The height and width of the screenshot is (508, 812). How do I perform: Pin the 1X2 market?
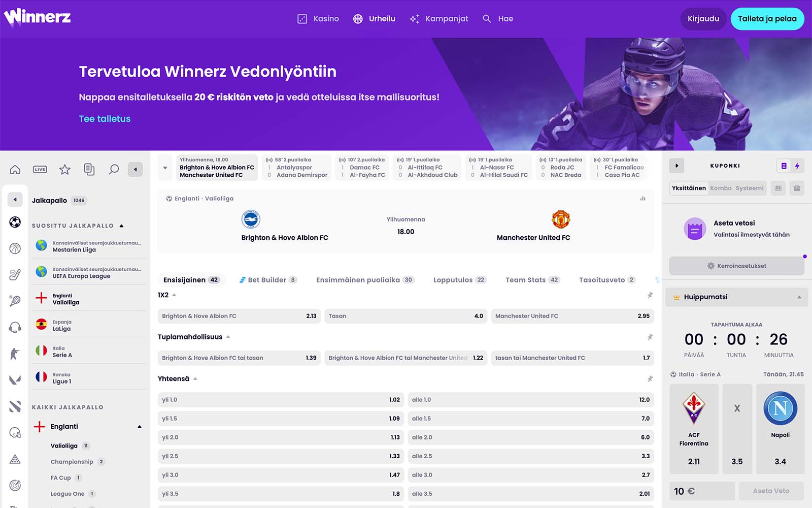pos(650,295)
